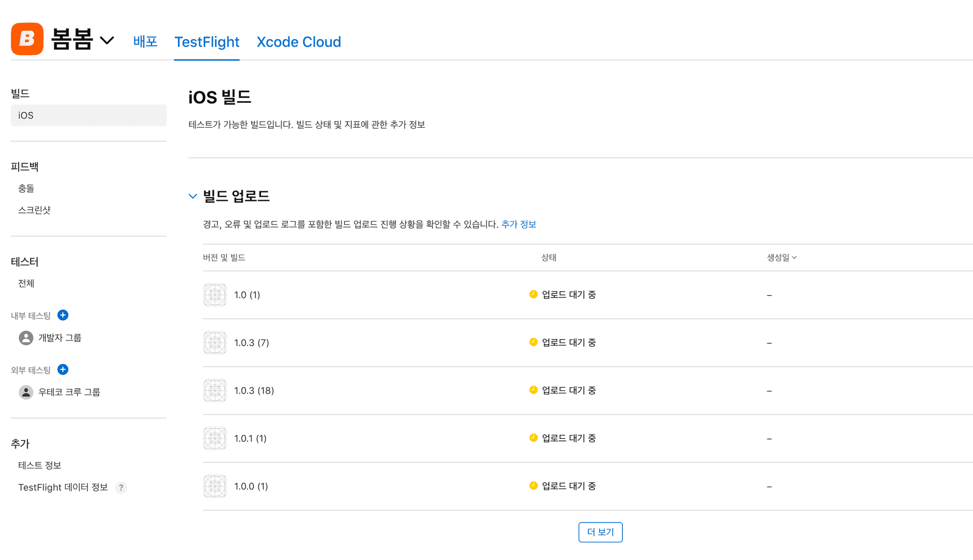Select iOS under 빌드 in sidebar
The height and width of the screenshot is (560, 973).
89,116
